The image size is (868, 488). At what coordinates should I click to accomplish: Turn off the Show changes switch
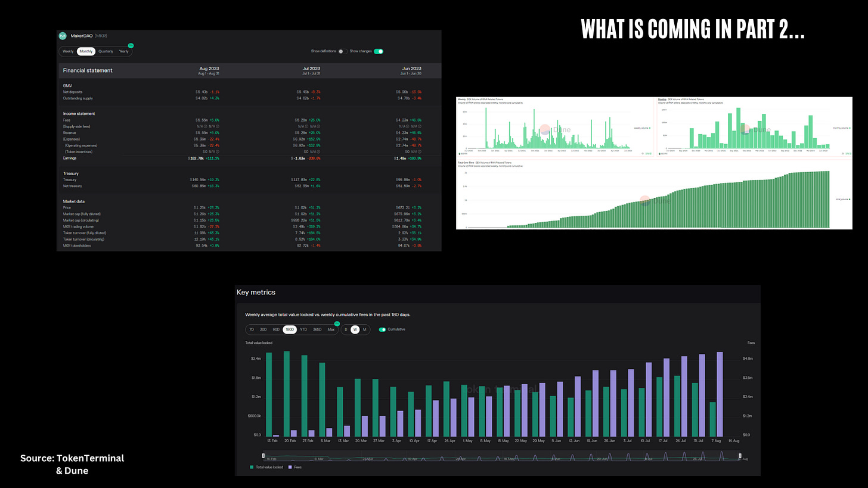coord(379,51)
